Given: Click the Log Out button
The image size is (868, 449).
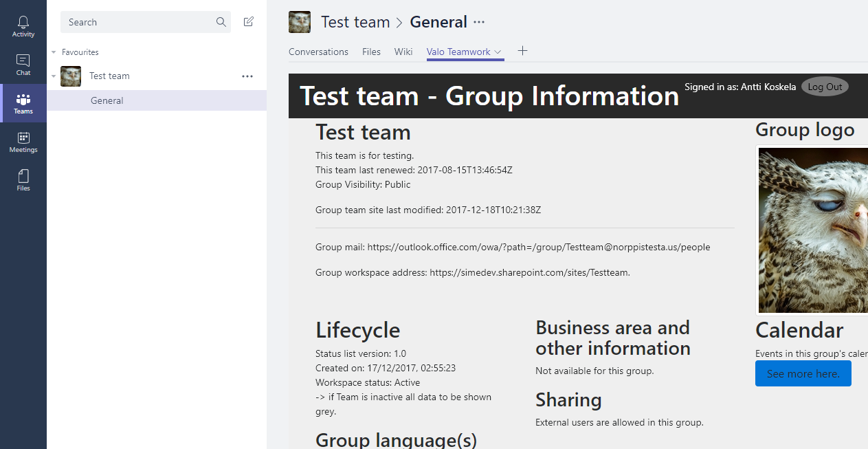Looking at the screenshot, I should click(825, 87).
